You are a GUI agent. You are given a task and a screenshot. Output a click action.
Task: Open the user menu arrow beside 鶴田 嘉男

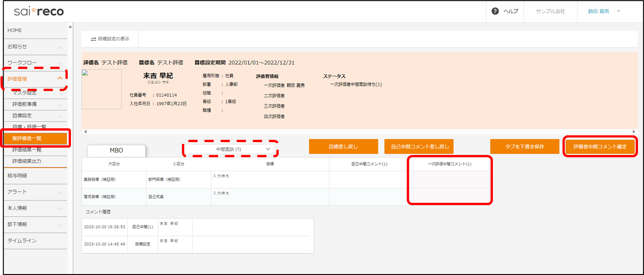618,11
